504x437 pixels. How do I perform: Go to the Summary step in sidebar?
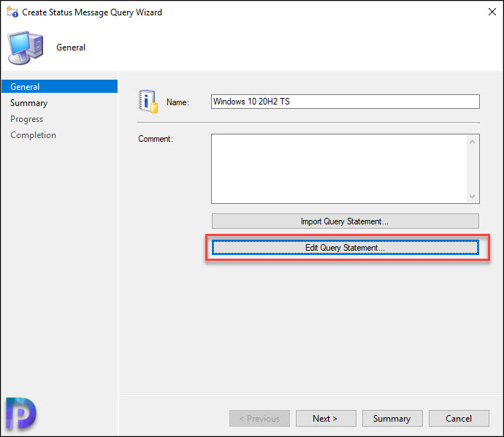[x=29, y=103]
